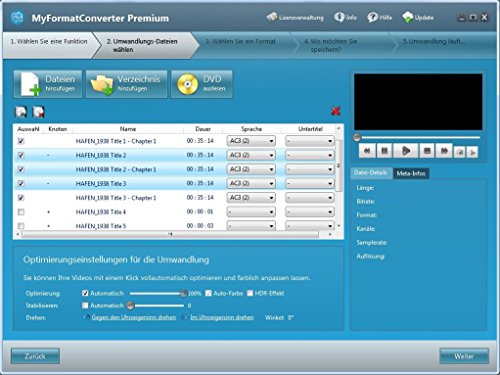500x375 pixels.
Task: Open Lizenzverwaltung in the title bar
Action: pyautogui.click(x=295, y=17)
